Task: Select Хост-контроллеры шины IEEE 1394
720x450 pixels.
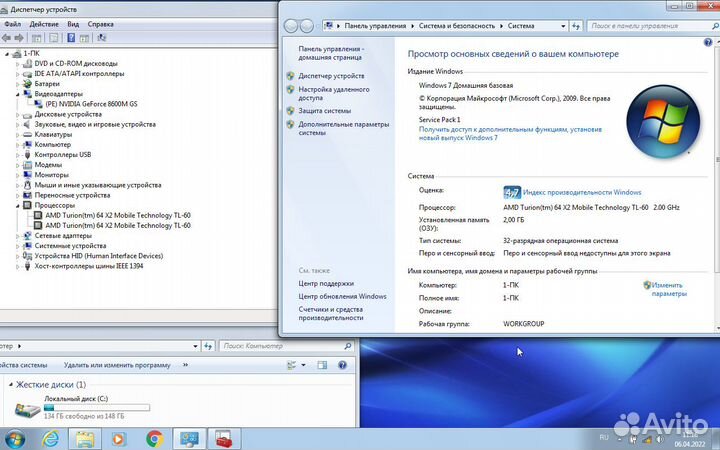Action: pyautogui.click(x=89, y=266)
